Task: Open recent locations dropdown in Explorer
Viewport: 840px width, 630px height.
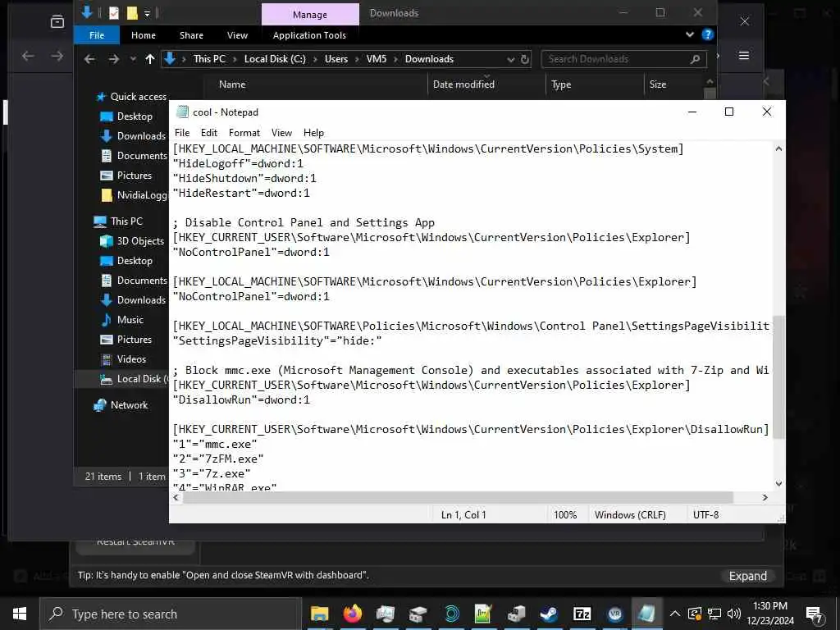Action: click(x=133, y=59)
